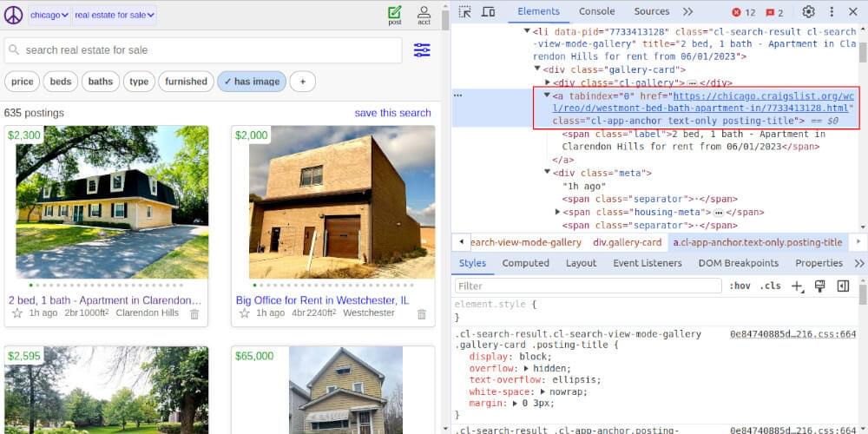
Task: Click save this search link
Action: click(392, 113)
